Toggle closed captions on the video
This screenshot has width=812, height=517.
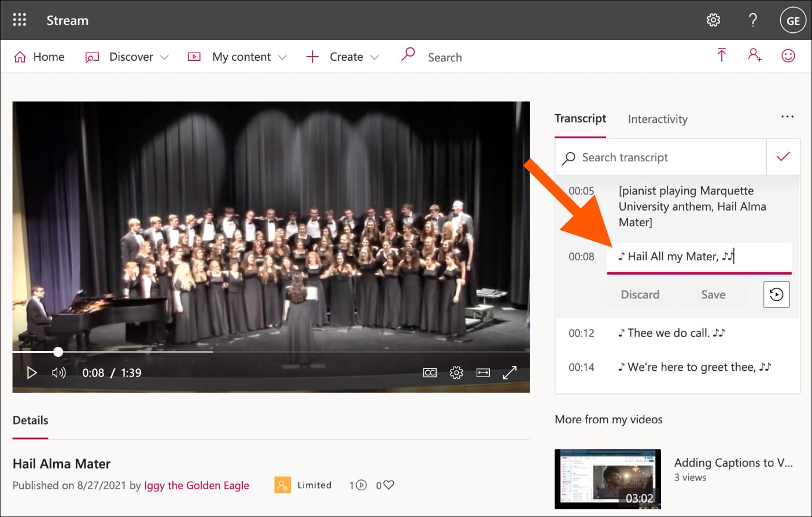(430, 372)
